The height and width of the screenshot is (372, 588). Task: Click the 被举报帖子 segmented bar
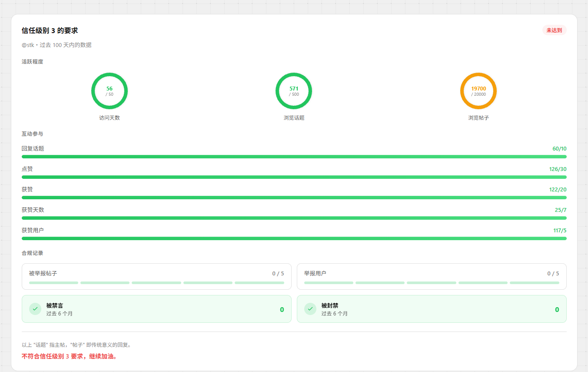tap(156, 283)
